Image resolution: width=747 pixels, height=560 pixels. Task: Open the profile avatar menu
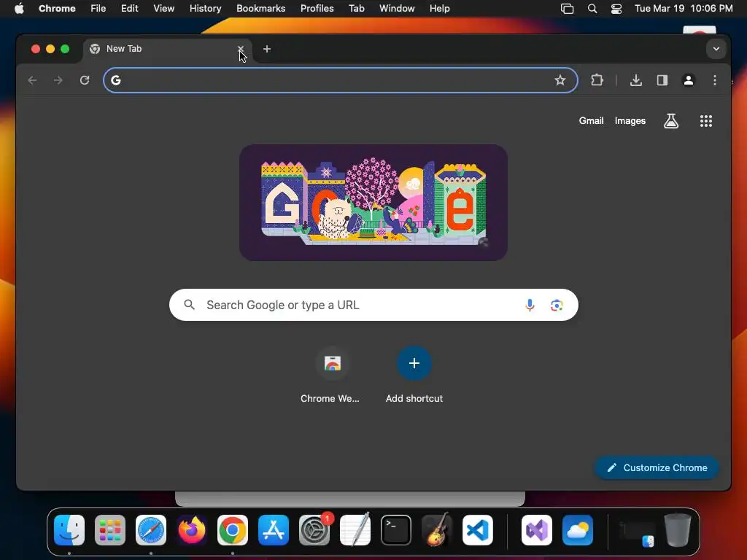[689, 80]
